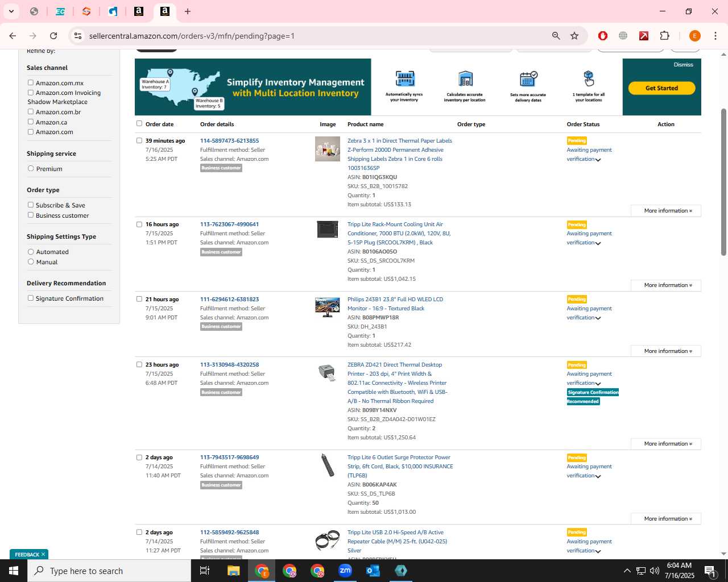The width and height of the screenshot is (728, 582).
Task: Open Zoom from the taskbar
Action: 345,571
